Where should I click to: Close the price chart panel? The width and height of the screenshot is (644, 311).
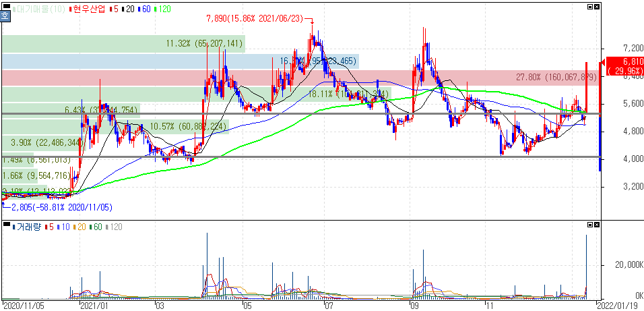(x=597, y=7)
